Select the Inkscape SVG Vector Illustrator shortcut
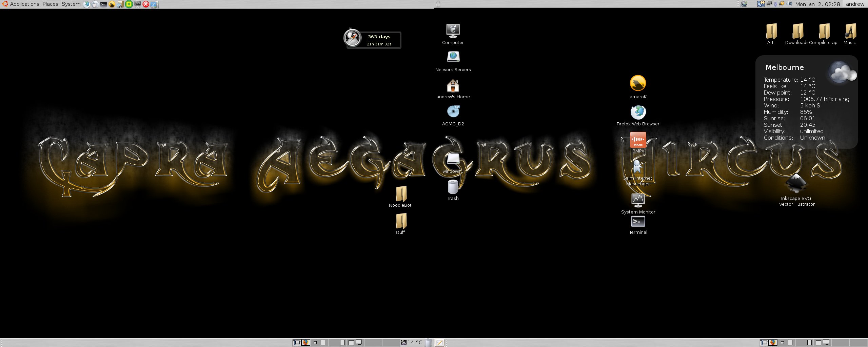This screenshot has width=868, height=347. [796, 190]
